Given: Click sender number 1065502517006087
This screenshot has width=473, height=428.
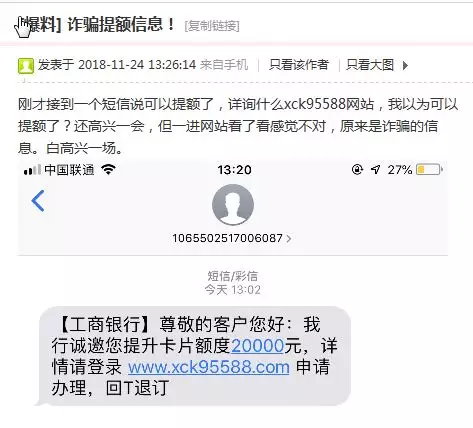Looking at the screenshot, I should click(227, 238).
